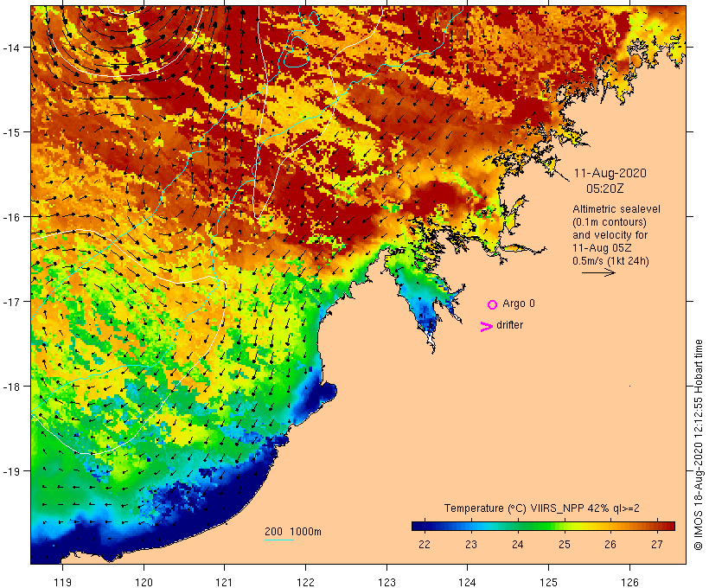Click colorbar tick label 27
This screenshot has height=588, width=709.
(x=657, y=545)
